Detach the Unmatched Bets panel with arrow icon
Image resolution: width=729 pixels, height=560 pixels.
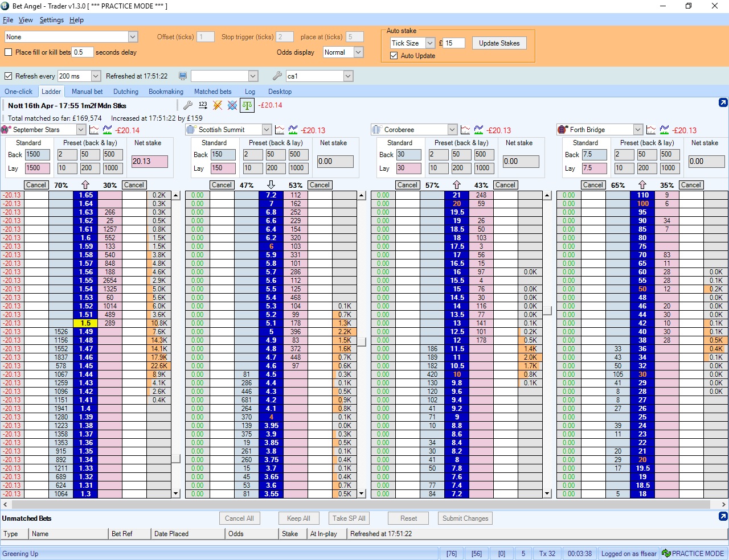coord(723,516)
